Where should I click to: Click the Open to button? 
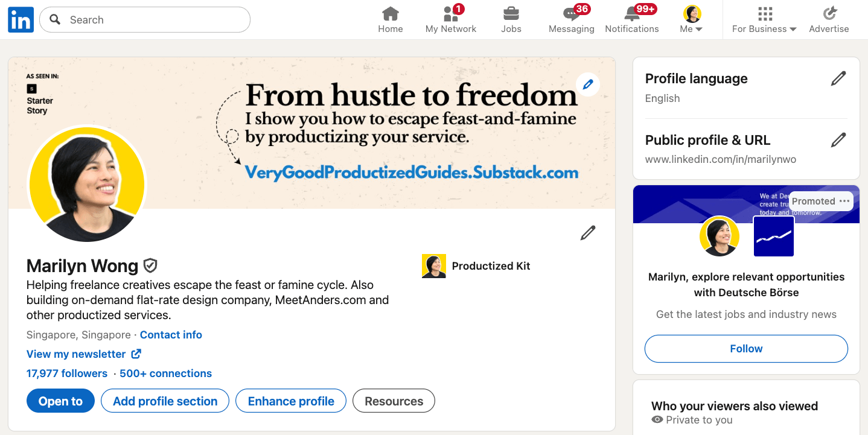pos(60,401)
